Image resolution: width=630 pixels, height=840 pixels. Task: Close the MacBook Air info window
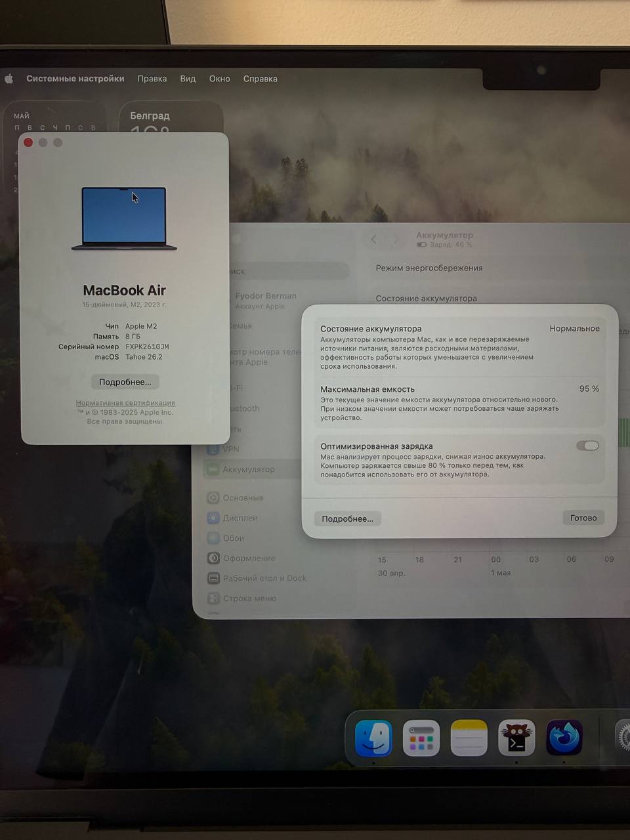(x=28, y=142)
